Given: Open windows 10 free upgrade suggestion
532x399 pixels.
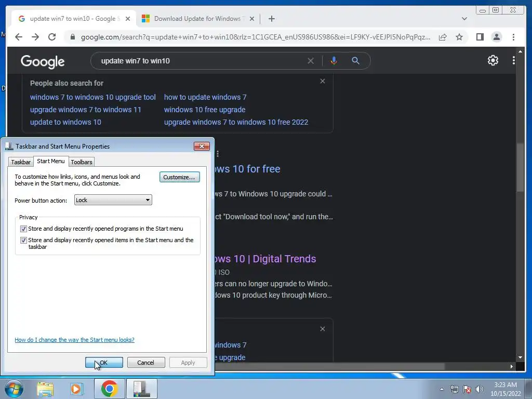Looking at the screenshot, I should coord(205,110).
